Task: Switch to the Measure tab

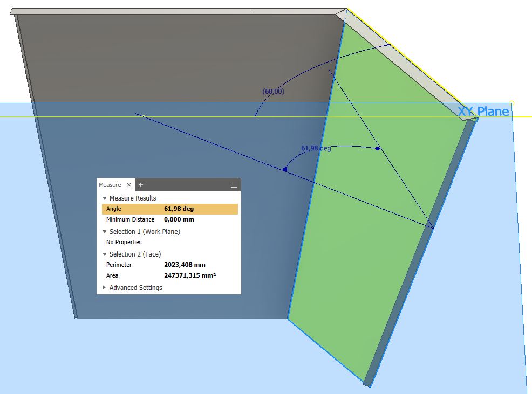Action: (110, 184)
